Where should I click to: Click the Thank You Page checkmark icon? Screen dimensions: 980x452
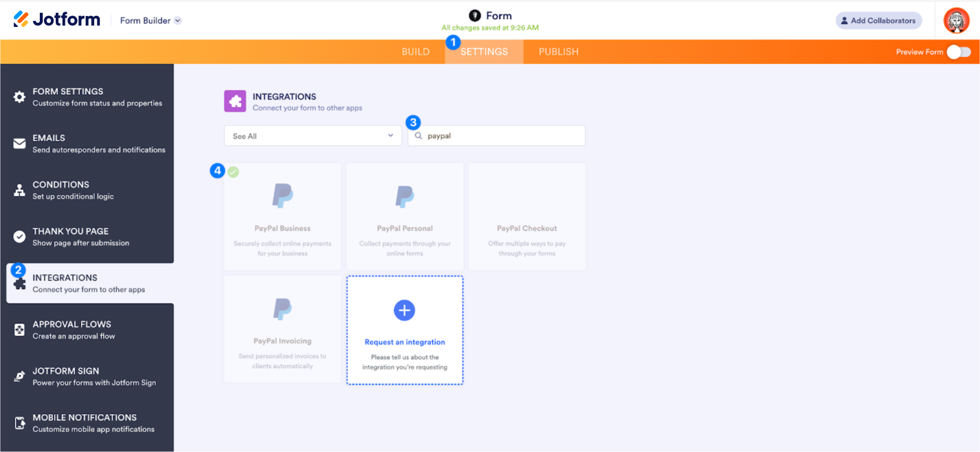20,236
